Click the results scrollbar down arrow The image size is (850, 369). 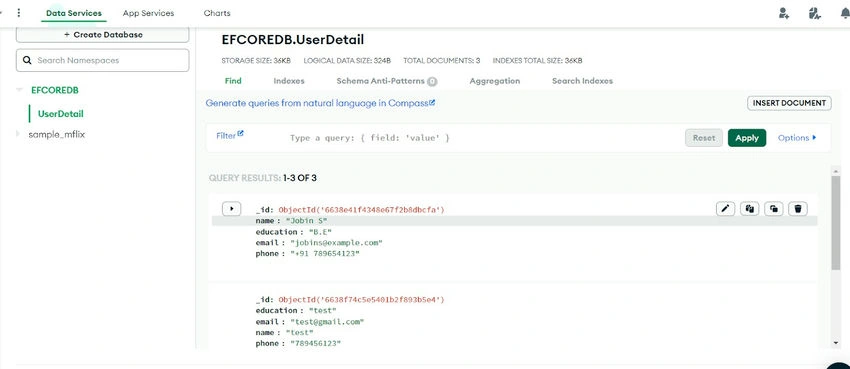[x=835, y=342]
